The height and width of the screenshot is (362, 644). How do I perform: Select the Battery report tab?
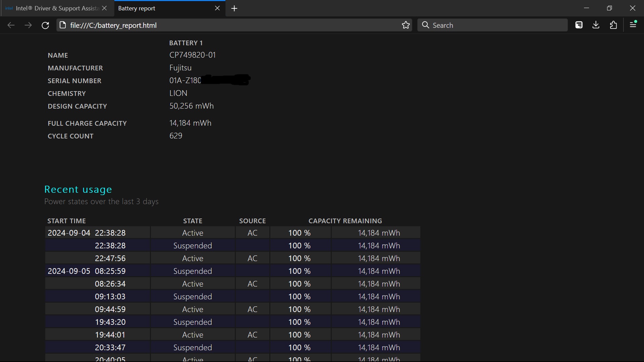(x=164, y=8)
